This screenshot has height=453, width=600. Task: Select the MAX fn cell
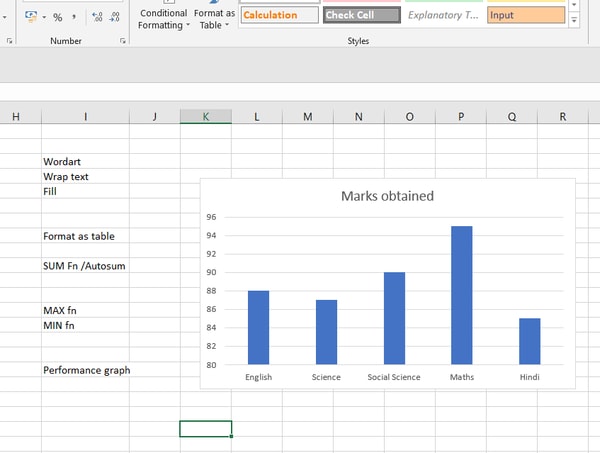tap(85, 310)
